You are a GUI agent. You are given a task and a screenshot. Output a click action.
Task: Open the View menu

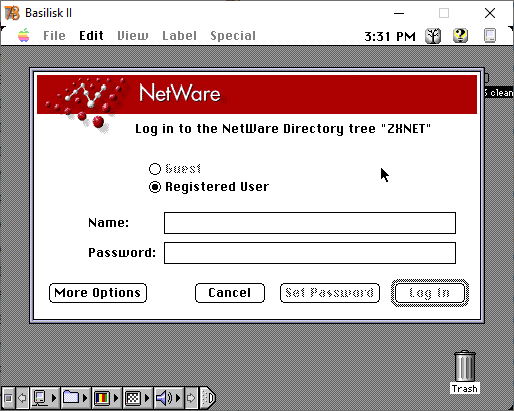tap(133, 36)
